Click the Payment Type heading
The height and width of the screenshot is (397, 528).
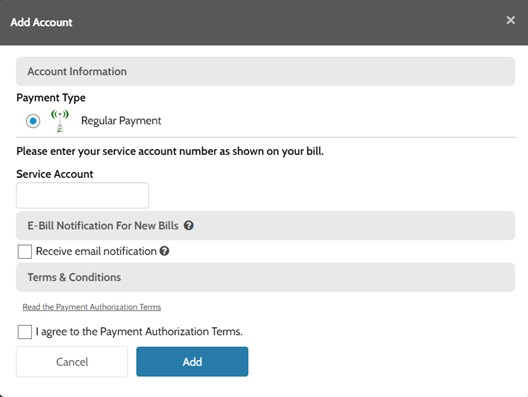pyautogui.click(x=51, y=98)
